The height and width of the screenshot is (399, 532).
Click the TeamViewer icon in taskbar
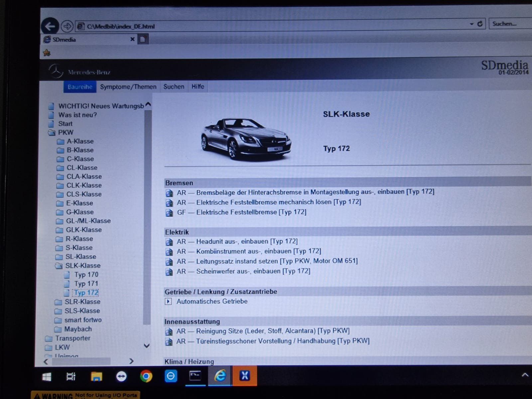(x=121, y=376)
